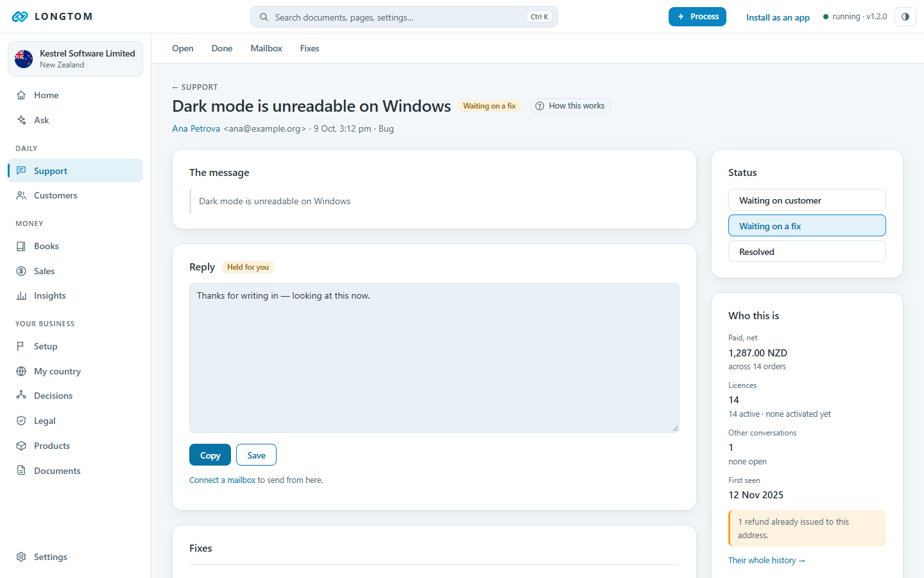The width and height of the screenshot is (924, 578).
Task: Click Install as an app link
Action: coord(778,17)
